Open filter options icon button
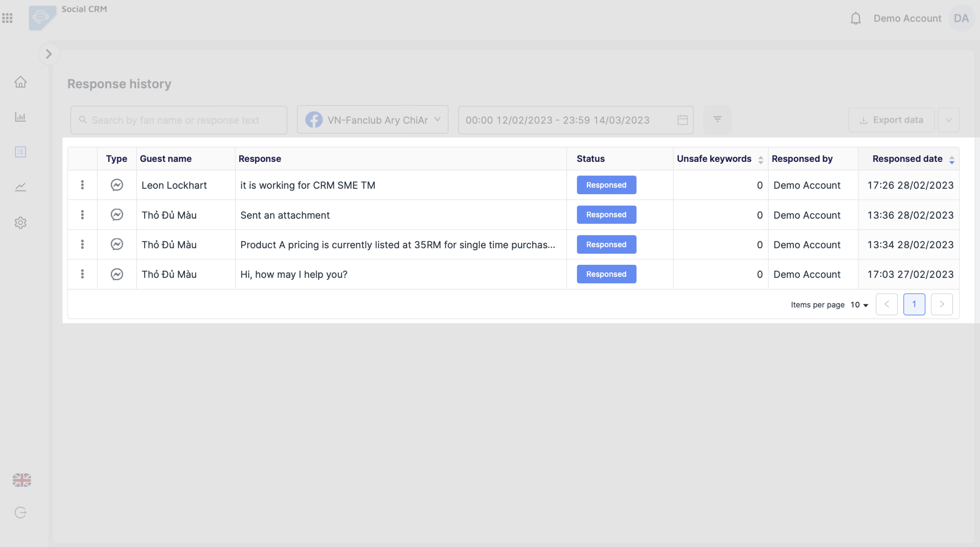 [717, 120]
